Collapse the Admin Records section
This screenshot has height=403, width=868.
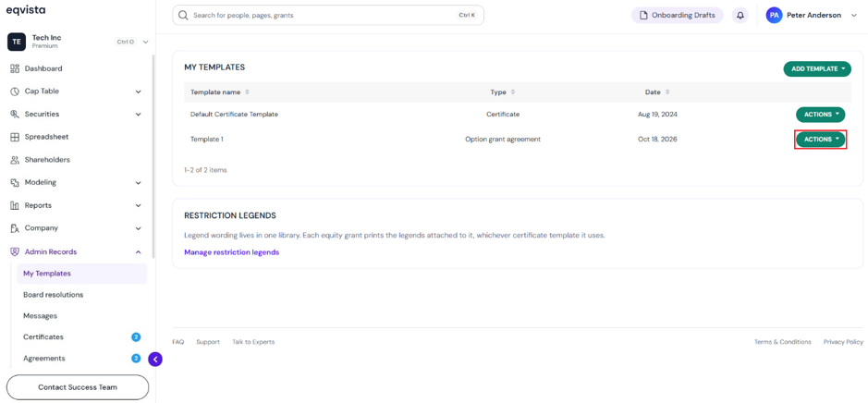tap(139, 251)
